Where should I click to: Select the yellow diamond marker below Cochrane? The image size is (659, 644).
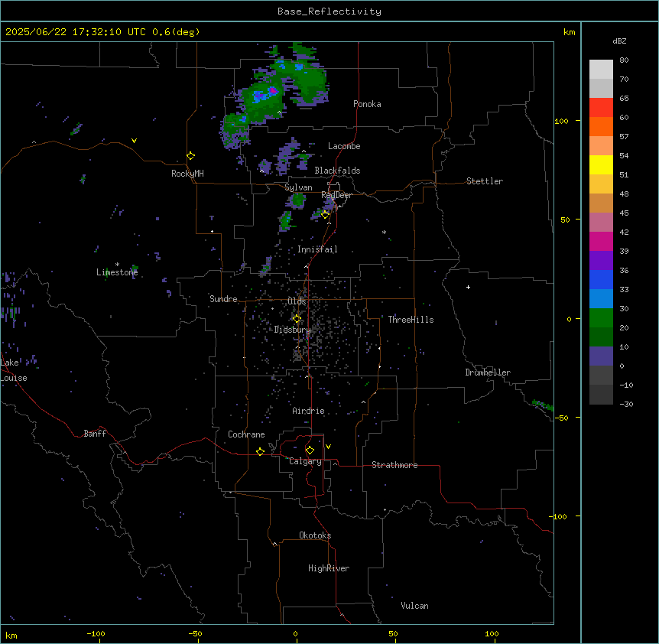click(260, 451)
